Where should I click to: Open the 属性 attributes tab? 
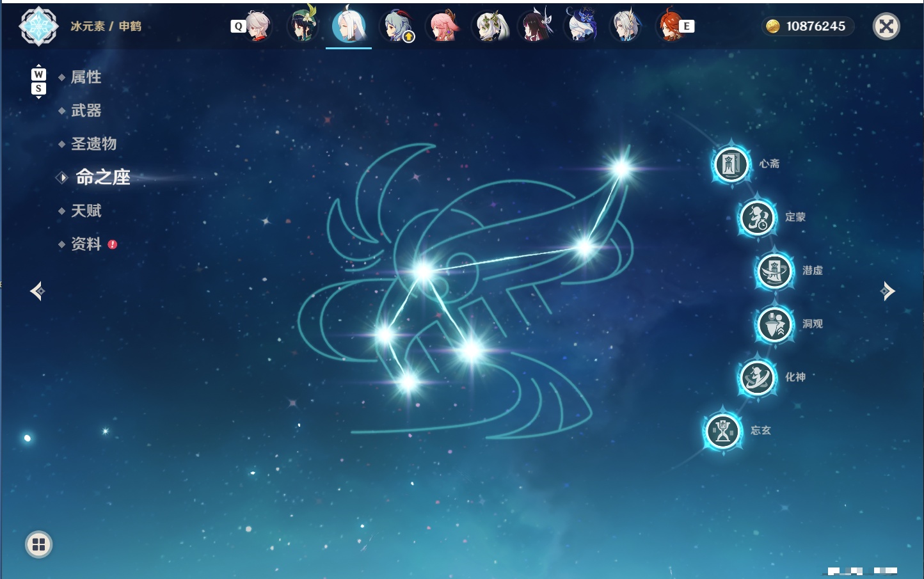click(x=86, y=77)
